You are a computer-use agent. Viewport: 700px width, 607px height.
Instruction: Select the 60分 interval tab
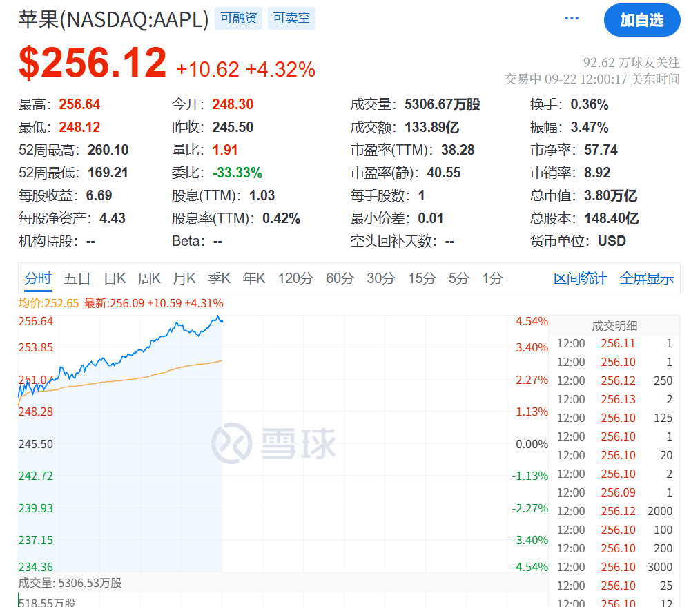tap(340, 278)
